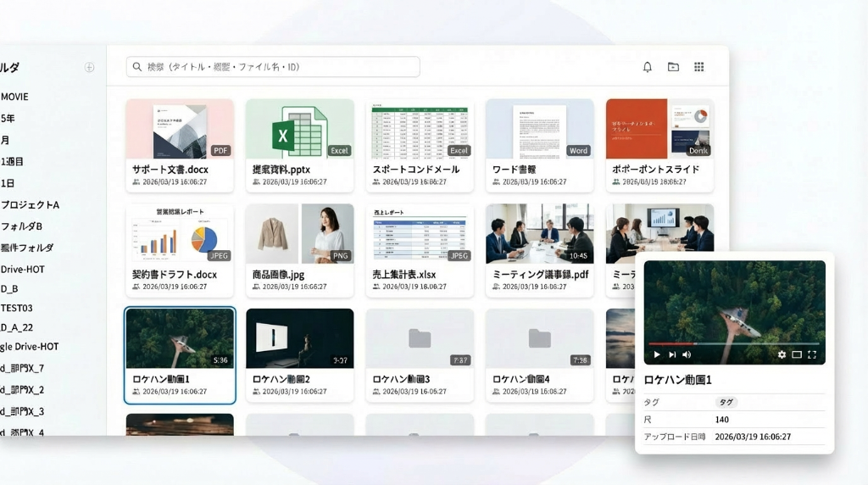
Task: Toggle theater mode in preview player
Action: coord(797,354)
